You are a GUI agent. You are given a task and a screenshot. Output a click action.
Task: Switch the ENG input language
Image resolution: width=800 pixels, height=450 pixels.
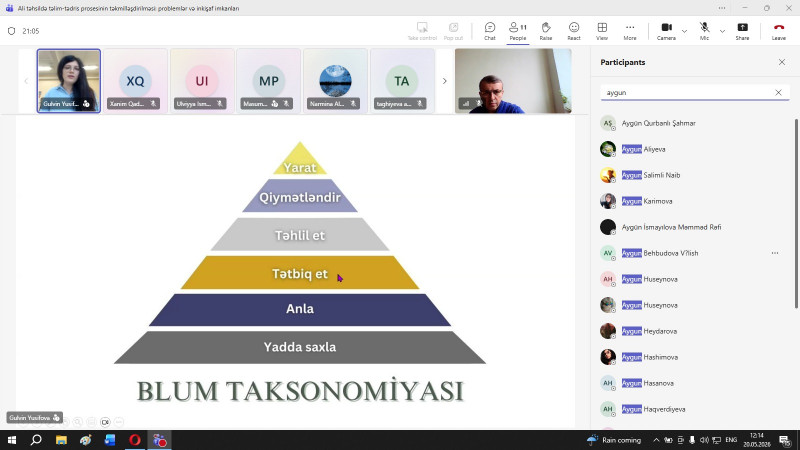731,440
